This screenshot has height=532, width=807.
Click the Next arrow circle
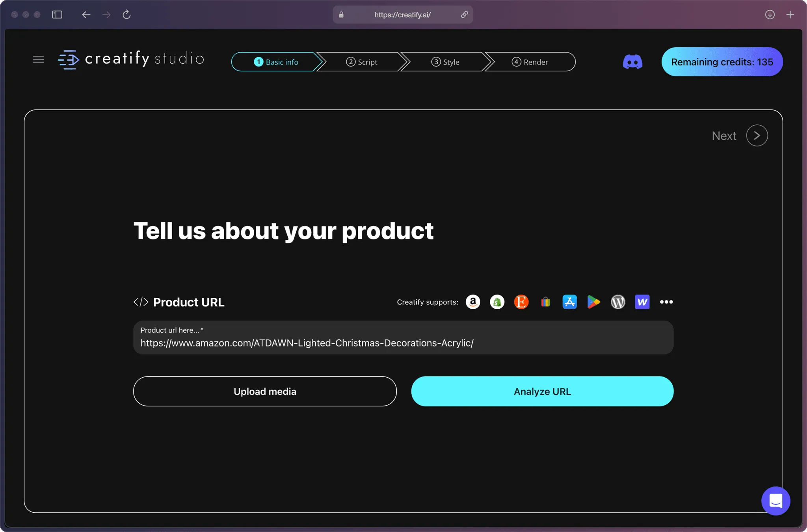[x=757, y=135]
